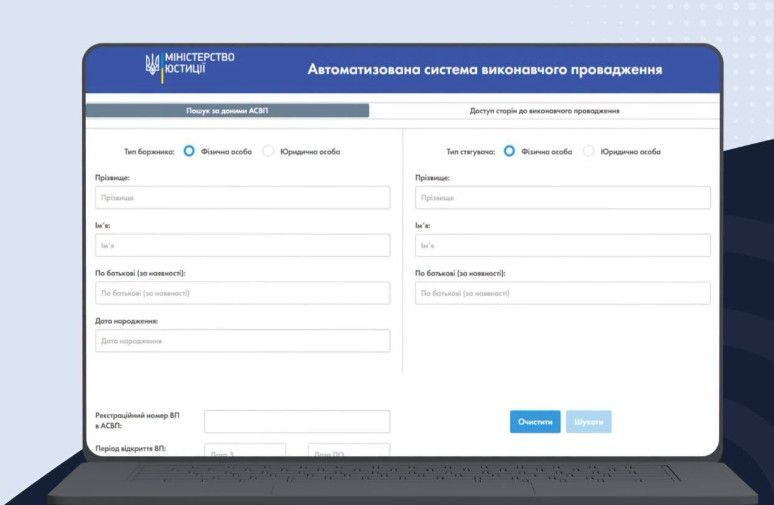Focus the Реєстраційний номер ВП field
Viewport: 774px width, 505px height.
pyautogui.click(x=297, y=422)
